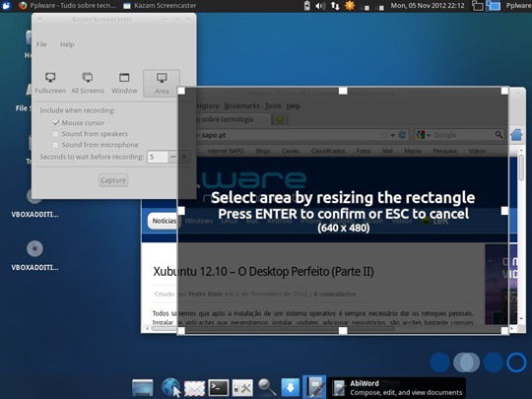Click the search magnifier in Firefox search box
Viewport: 532px width, 399px height.
[x=499, y=135]
